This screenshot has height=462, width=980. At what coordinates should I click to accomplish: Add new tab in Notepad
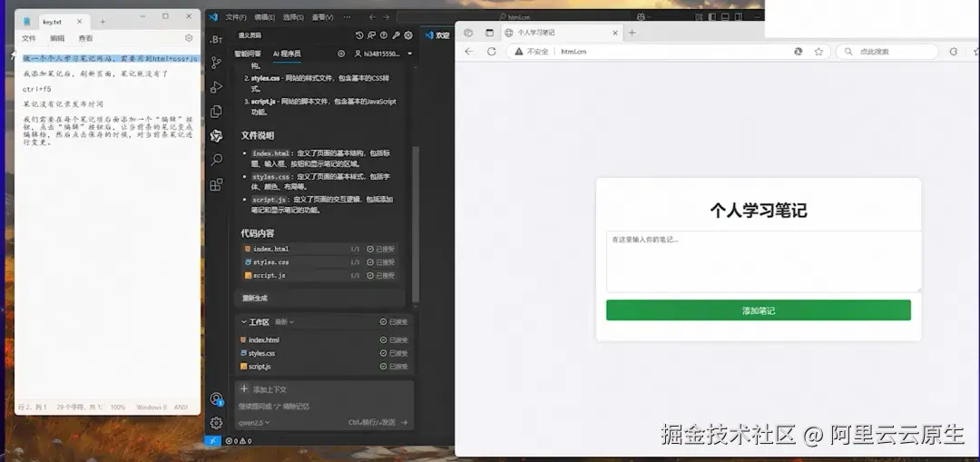(x=103, y=21)
